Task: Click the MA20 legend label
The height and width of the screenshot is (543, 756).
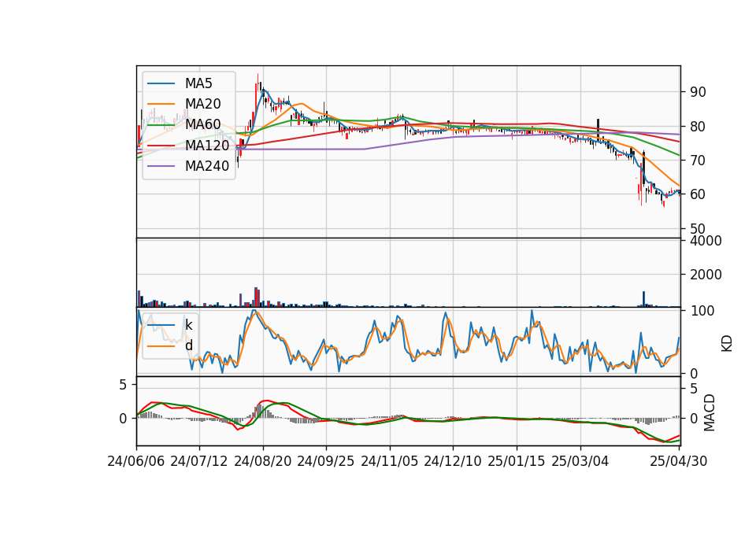Action: [x=202, y=104]
